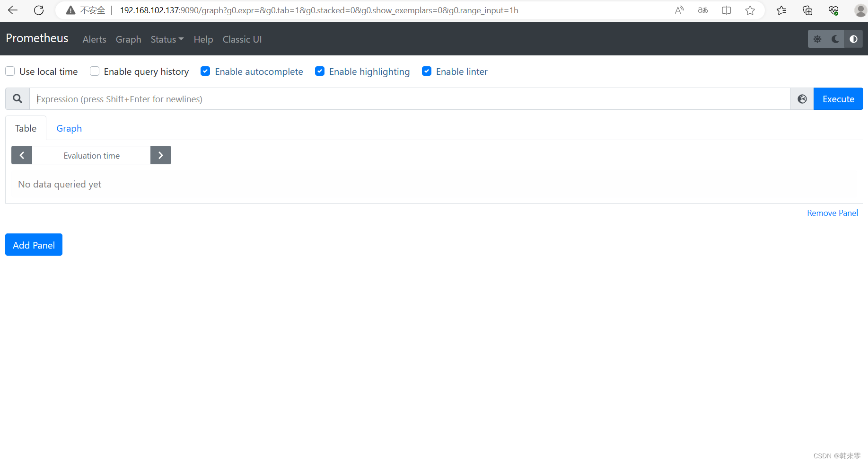Image resolution: width=868 pixels, height=464 pixels.
Task: Uncheck Enable linter
Action: point(427,71)
